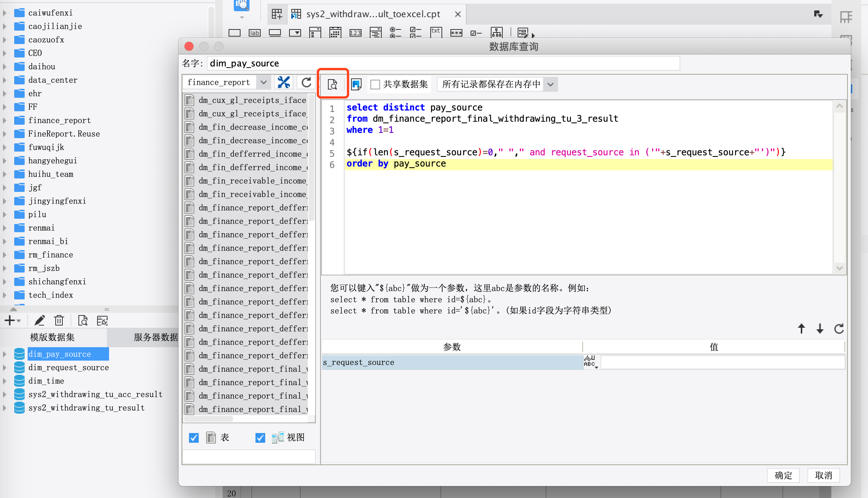
Task: Select the radio button group widget icon
Action: (395, 33)
